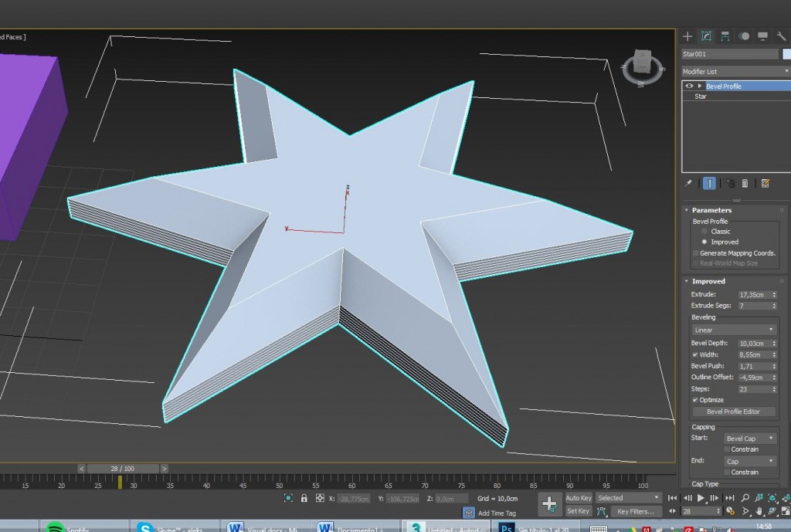Remove the selected modifier with the trash icon
Screen dimensions: 791x532
(x=745, y=183)
